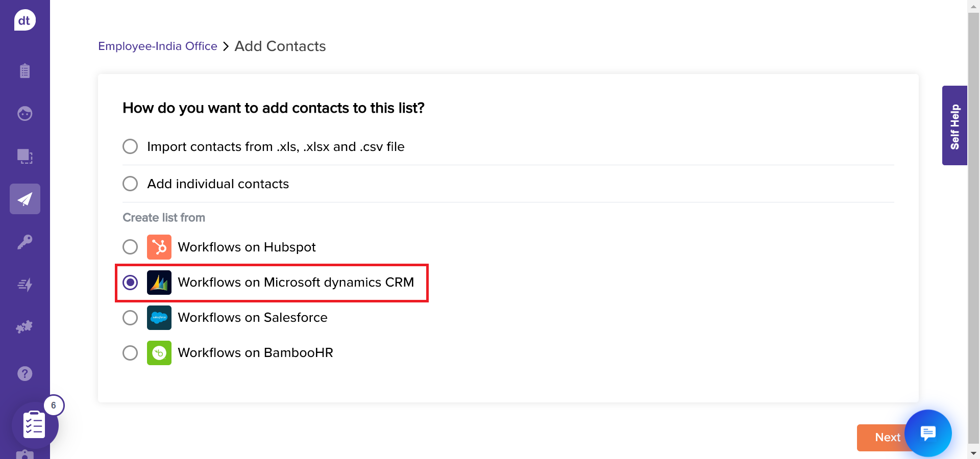Choose Workflows on BambooHR radio option

130,353
